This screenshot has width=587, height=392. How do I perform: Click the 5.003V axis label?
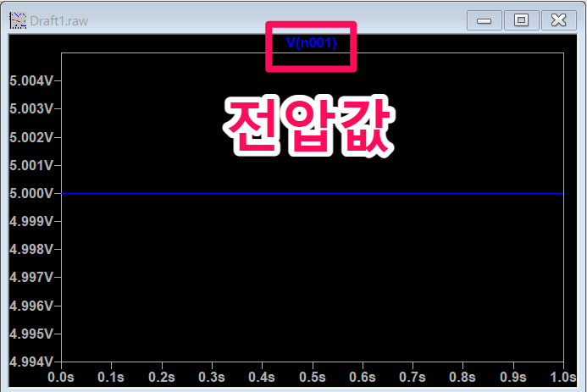(31, 108)
